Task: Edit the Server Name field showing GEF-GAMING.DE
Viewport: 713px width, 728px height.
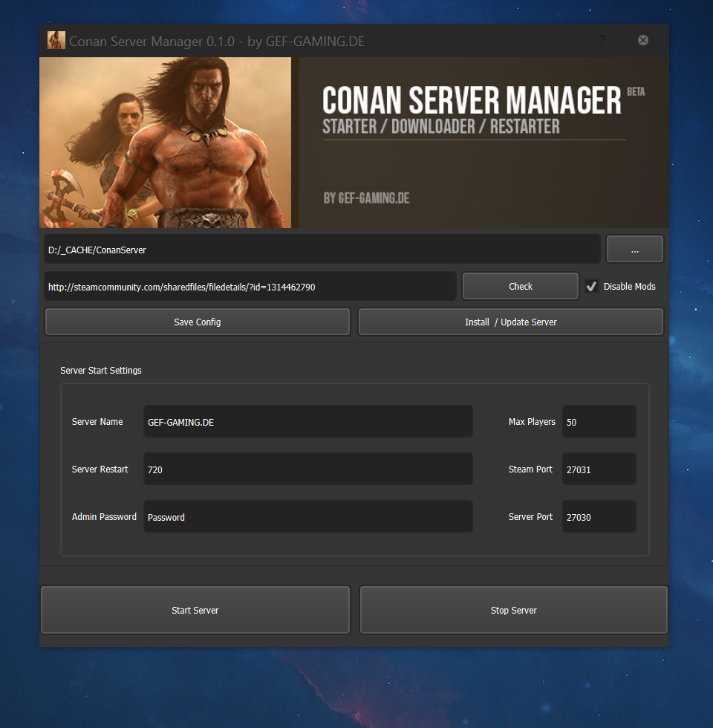Action: click(x=307, y=421)
